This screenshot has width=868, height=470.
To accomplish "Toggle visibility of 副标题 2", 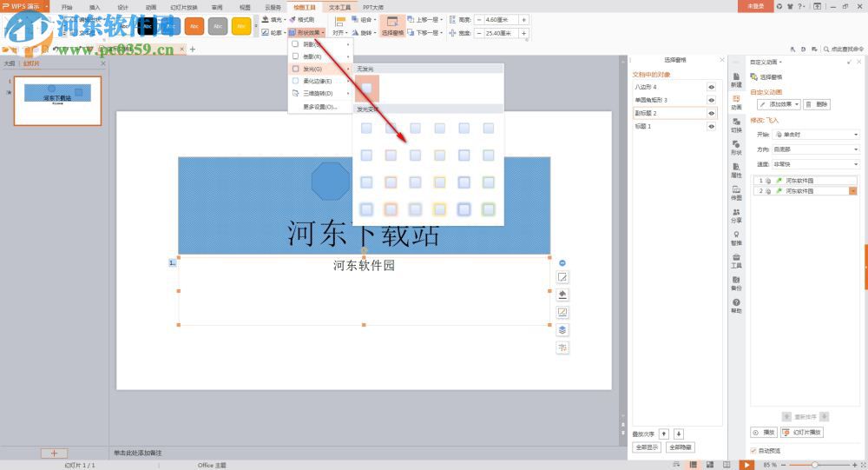I will (x=712, y=113).
